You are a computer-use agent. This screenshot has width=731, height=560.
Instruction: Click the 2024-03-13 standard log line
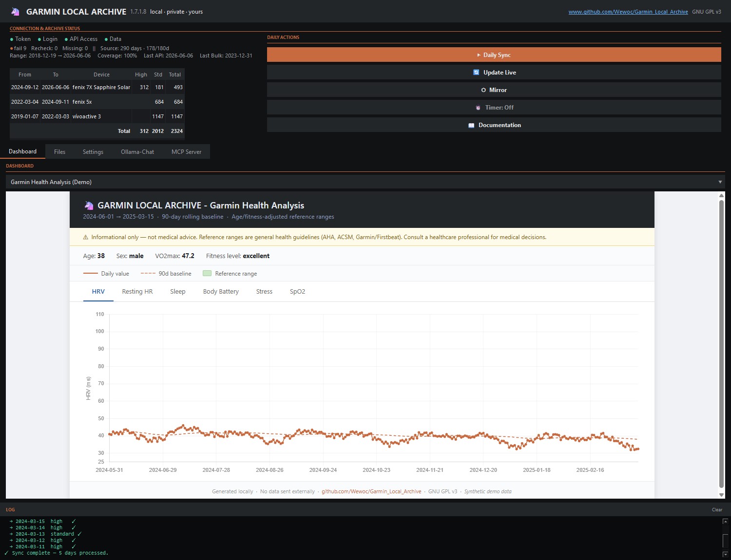pyautogui.click(x=45, y=534)
